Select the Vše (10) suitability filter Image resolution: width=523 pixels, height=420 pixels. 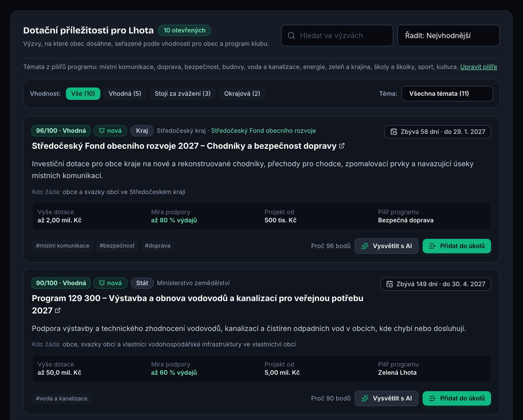click(83, 94)
